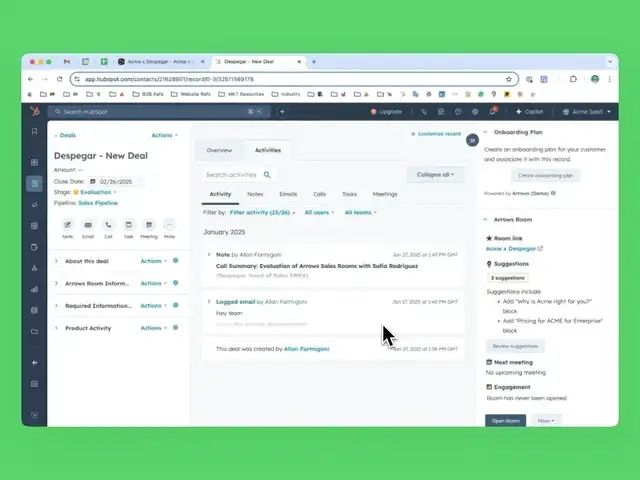
Task: Select the Meetings activity tab
Action: click(385, 194)
